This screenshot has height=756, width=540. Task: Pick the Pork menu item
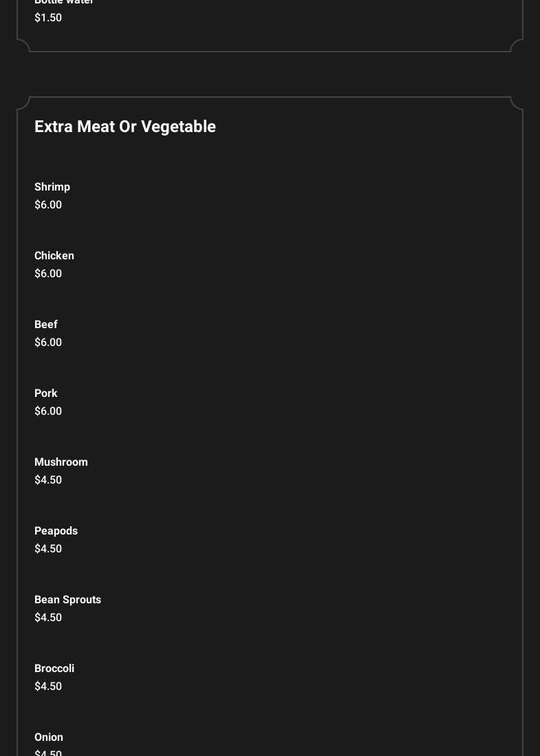[46, 393]
